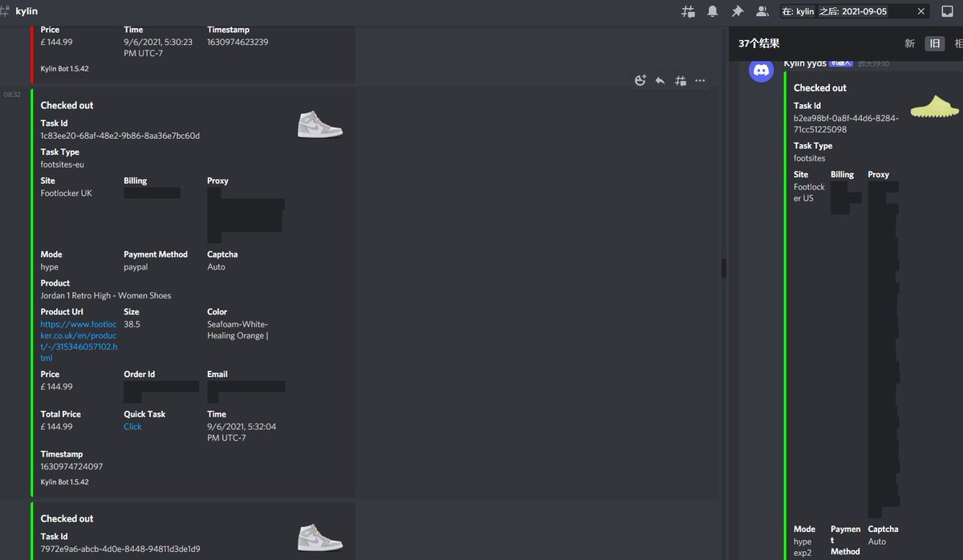
Task: Select Task Id 7972e9a6-abcb-4d0e-8448-94811d3de1d9 text
Action: [120, 549]
